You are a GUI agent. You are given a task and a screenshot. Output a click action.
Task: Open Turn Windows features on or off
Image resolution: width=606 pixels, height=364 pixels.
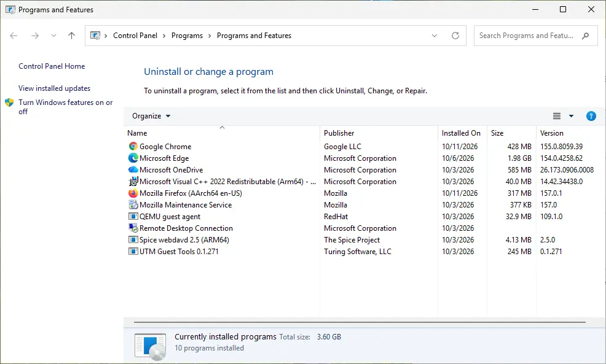click(x=65, y=107)
